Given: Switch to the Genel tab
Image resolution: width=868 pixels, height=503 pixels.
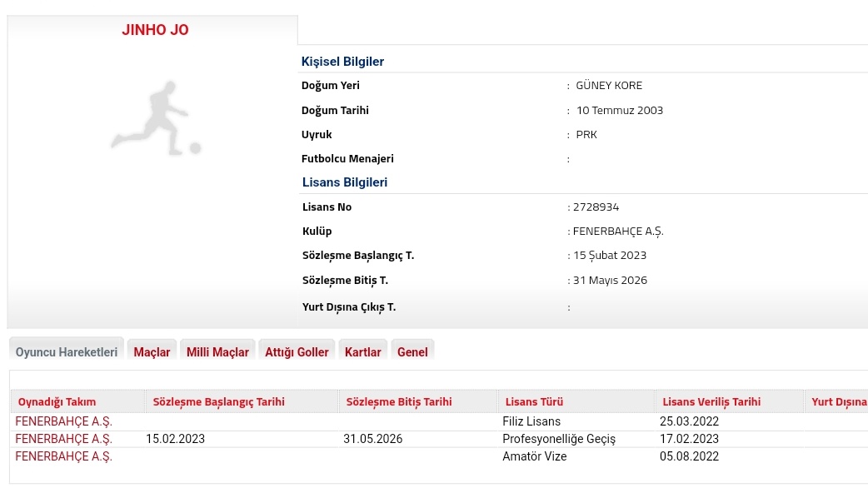Looking at the screenshot, I should [x=412, y=351].
